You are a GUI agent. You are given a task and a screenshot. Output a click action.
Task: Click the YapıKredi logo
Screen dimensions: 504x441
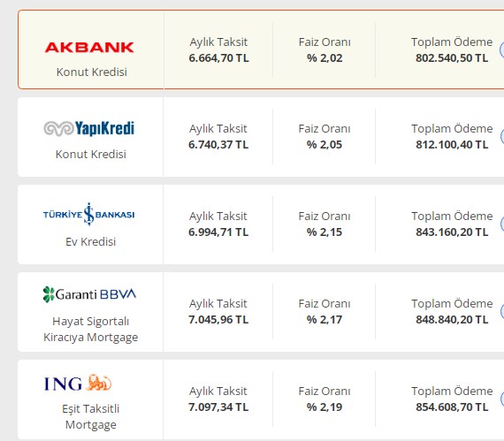point(89,128)
